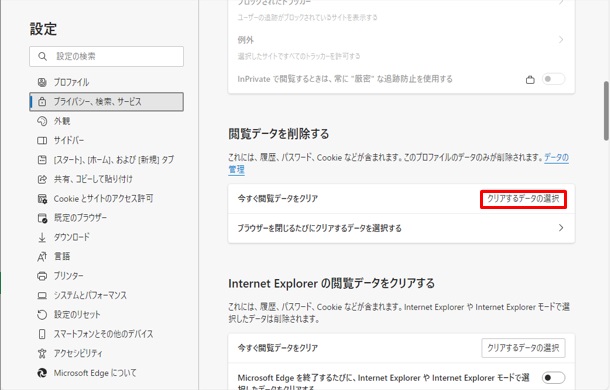Image resolution: width=610 pixels, height=390 pixels.
Task: Click the 既定のブラウザー icon
Action: [42, 218]
